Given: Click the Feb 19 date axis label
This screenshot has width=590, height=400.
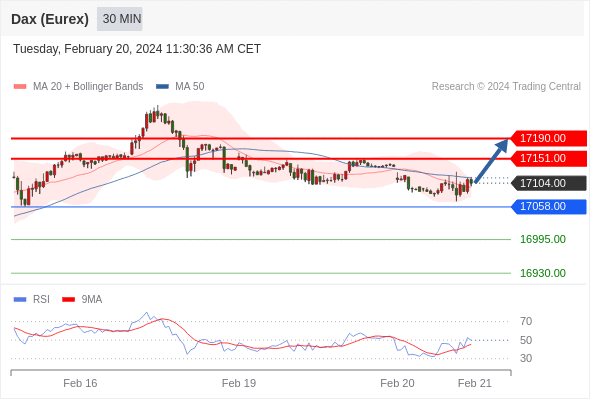Looking at the screenshot, I should click(x=239, y=383).
